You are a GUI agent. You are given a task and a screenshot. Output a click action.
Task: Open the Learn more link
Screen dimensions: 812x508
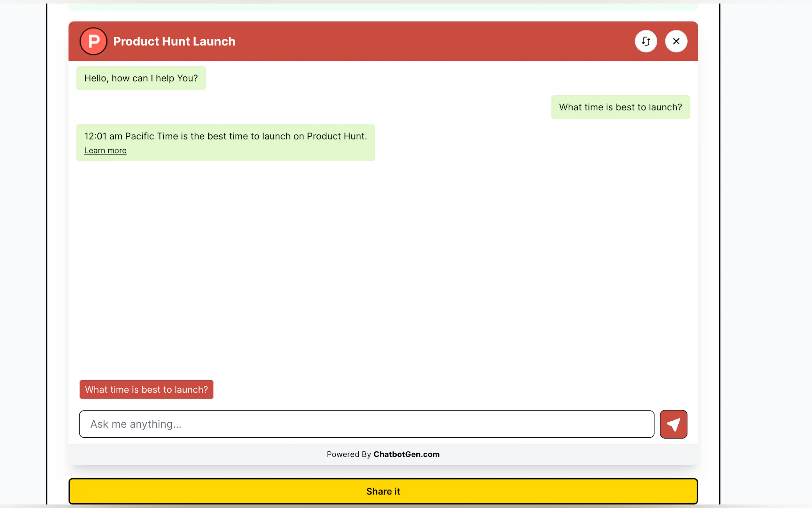105,151
